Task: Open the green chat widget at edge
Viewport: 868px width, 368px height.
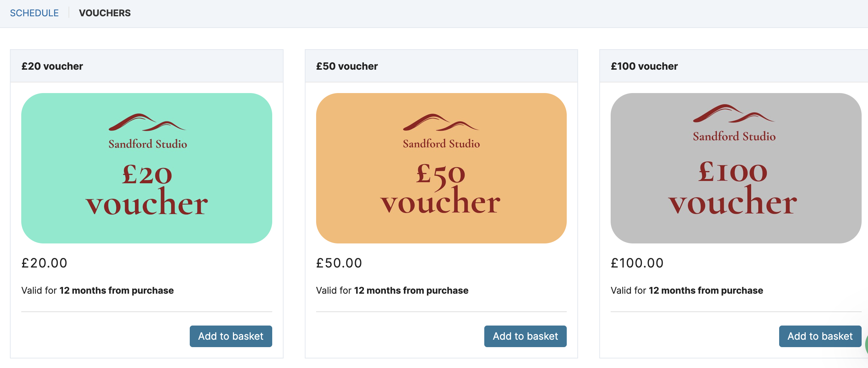Action: 866,344
